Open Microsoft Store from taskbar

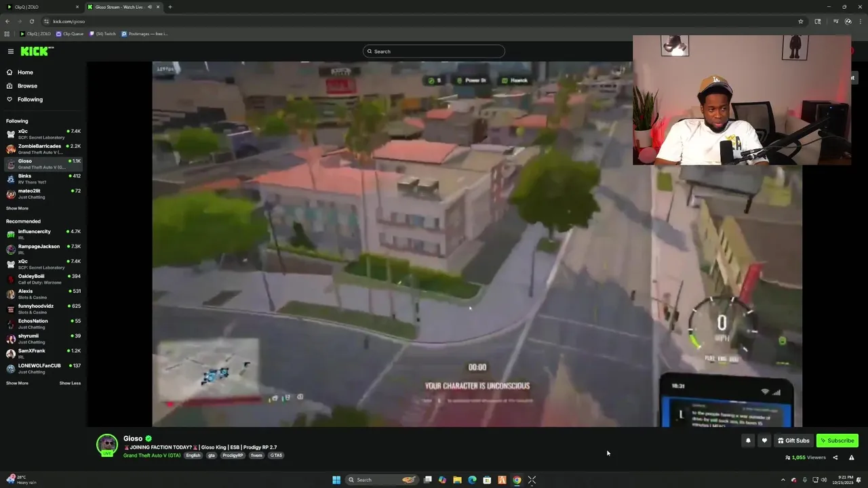tap(487, 480)
